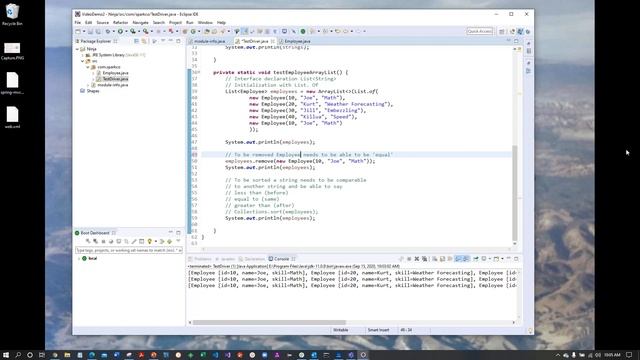This screenshot has height=360, width=640.
Task: Click the green Run toolbar button
Action: pos(120,31)
